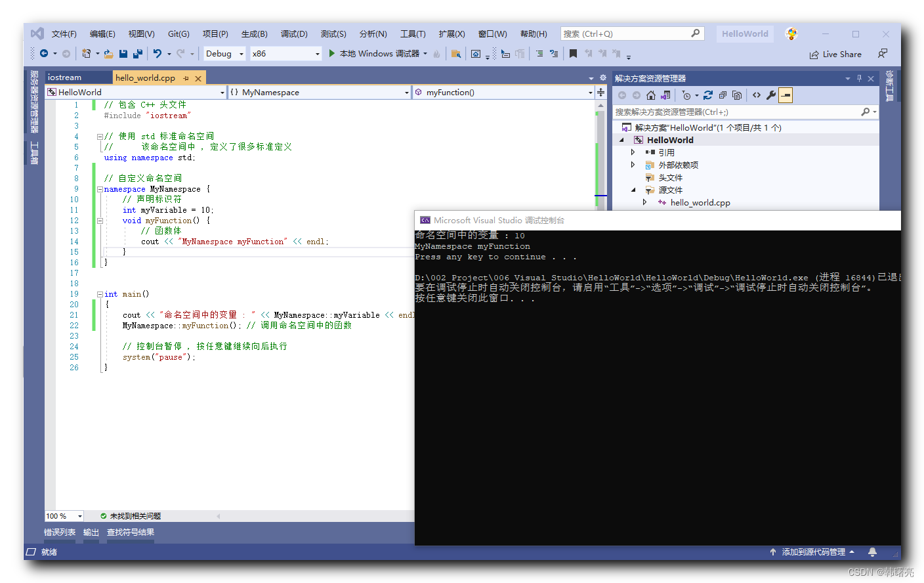The width and height of the screenshot is (924, 583).
Task: Collapse the main function fold marker
Action: (100, 294)
